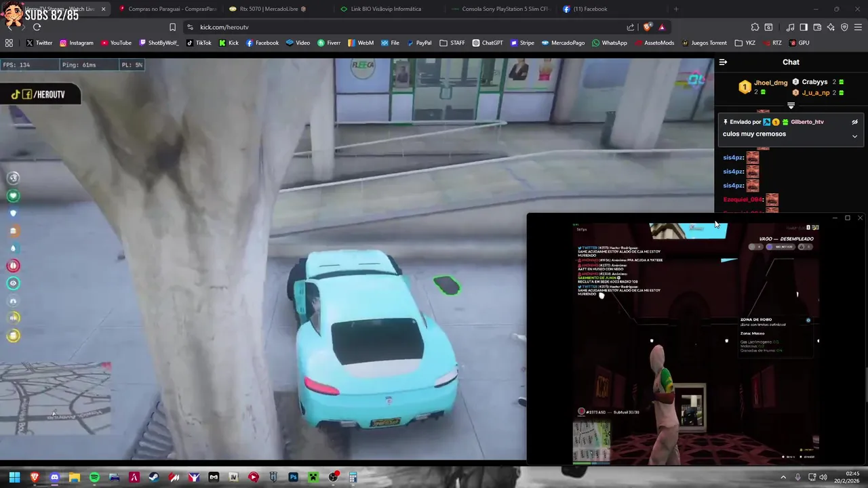Screen dimensions: 868x488
Task: Open the Brave main menu
Action: [858, 27]
